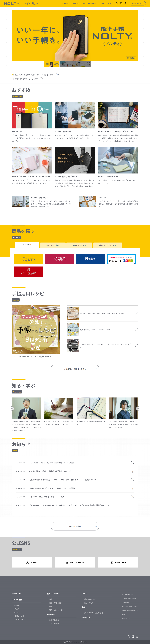Viewport: 150px width, 644px height.
Task: Click the Online Shop cart button
Action: pyautogui.click(x=137, y=3)
